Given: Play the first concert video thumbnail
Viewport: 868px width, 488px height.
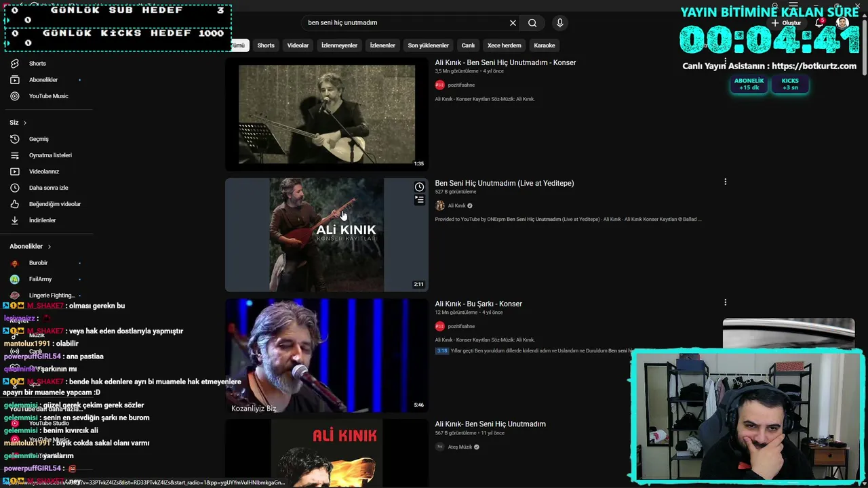Looking at the screenshot, I should pyautogui.click(x=327, y=115).
